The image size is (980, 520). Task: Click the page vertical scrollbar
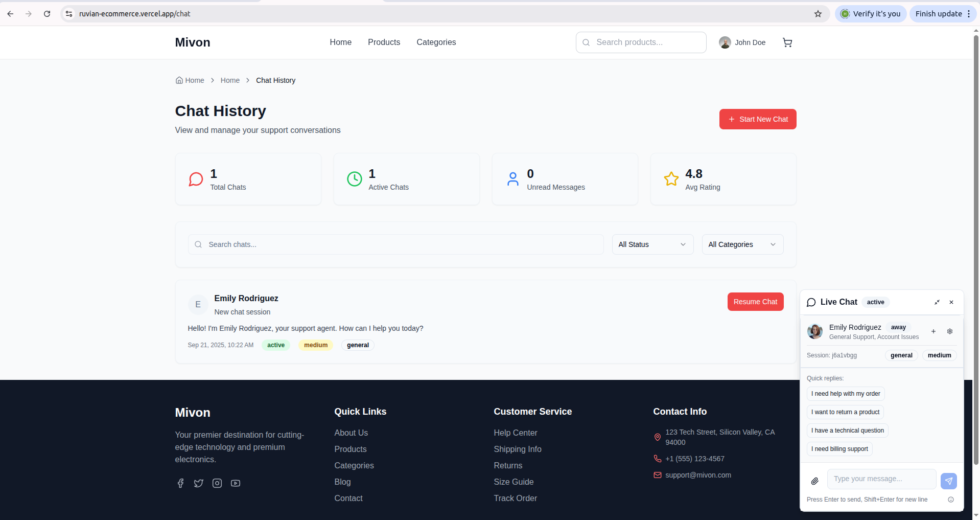(x=976, y=251)
